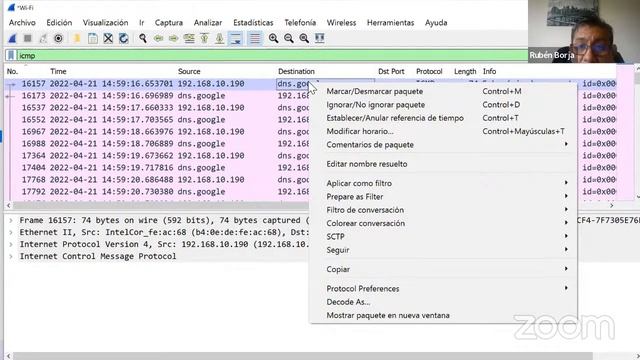
Task: Open the Wireless menu
Action: (341, 22)
